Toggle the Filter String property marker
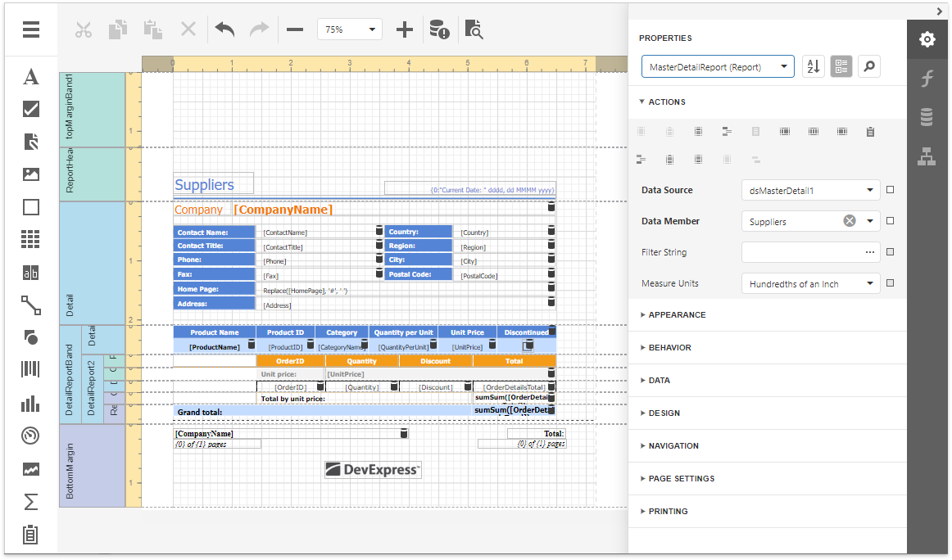The height and width of the screenshot is (560, 952). pos(891,252)
